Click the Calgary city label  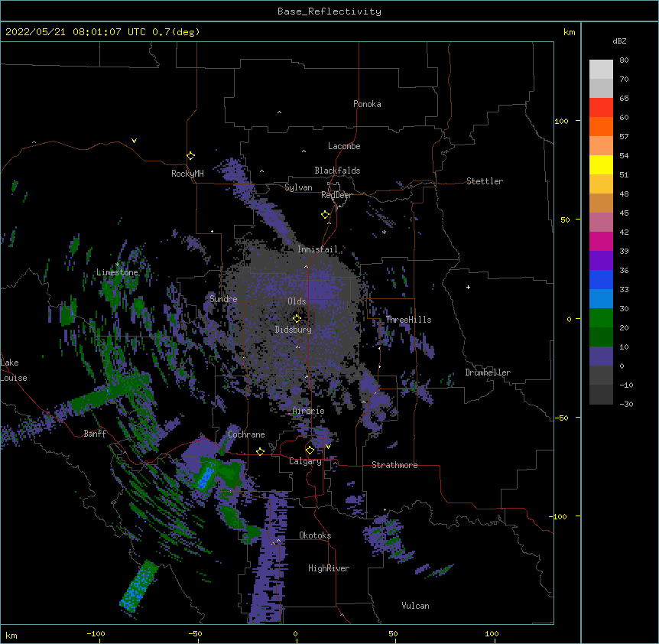pos(305,461)
